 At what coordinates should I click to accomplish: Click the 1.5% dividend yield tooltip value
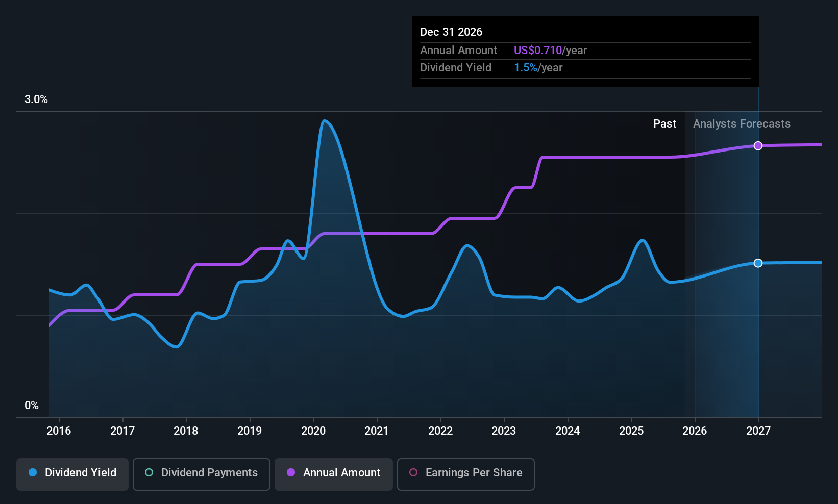pos(525,68)
